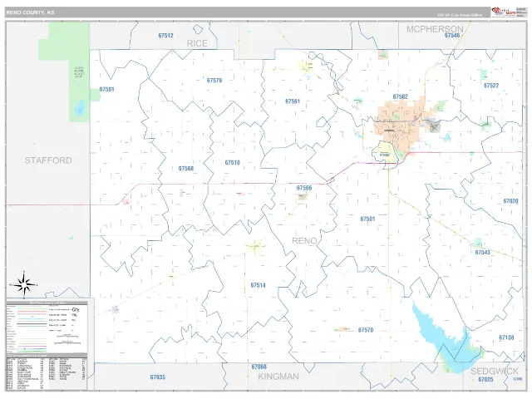Viewport: 532px width, 399px height.
Task: Click the large green refuge area
Action: coord(70,71)
